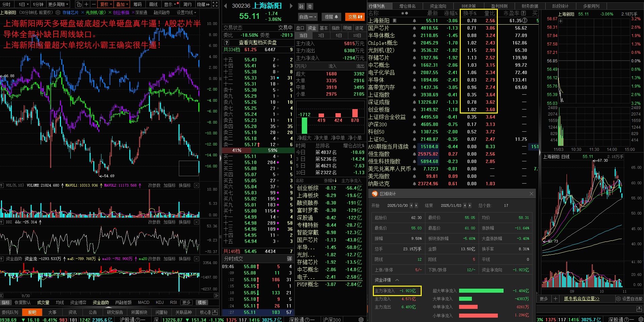The width and height of the screenshot is (644, 322).
Task: Step start date 2025/10/30 forward
Action: 416,205
